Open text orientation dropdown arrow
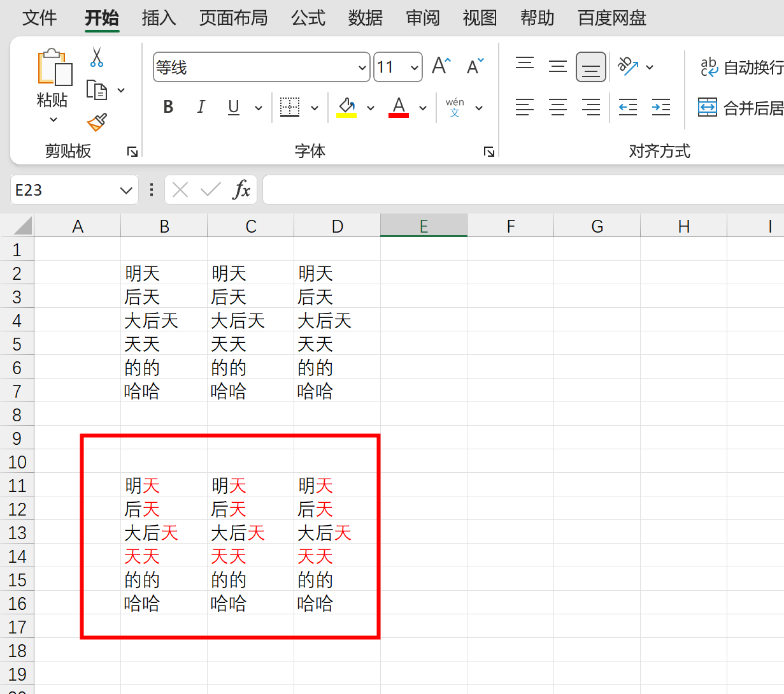 point(650,67)
